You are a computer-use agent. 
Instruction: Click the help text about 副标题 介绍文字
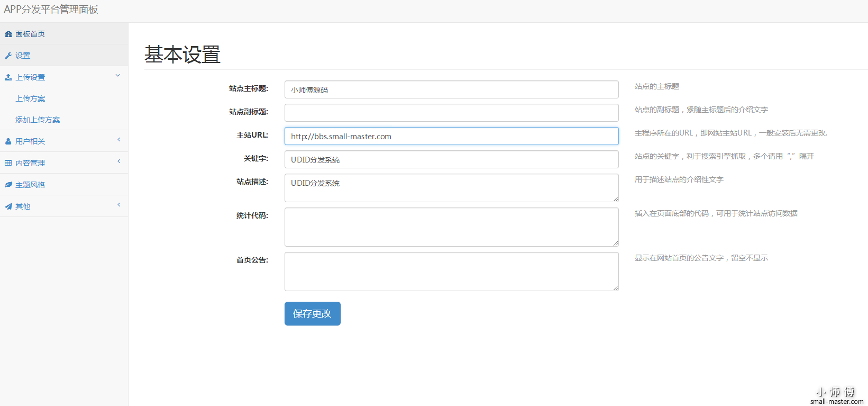point(701,110)
